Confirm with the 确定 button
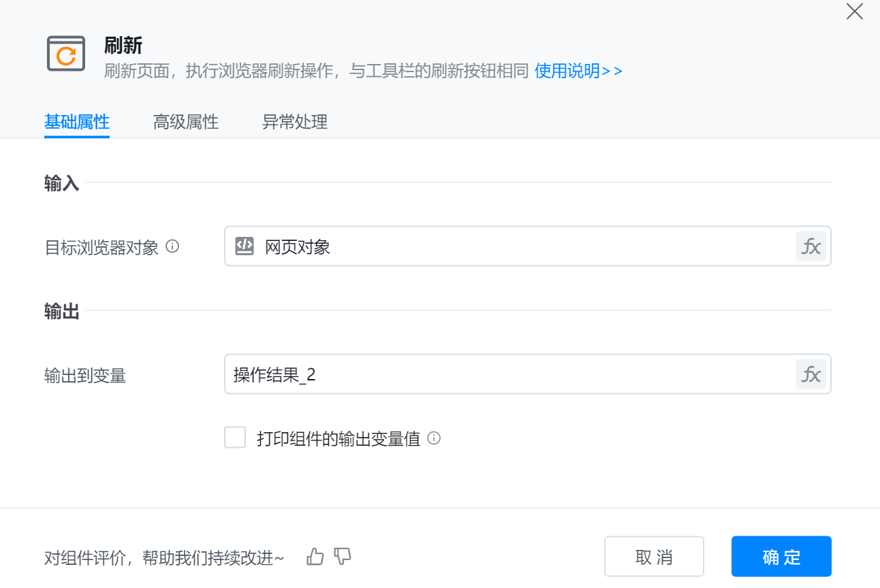 pos(781,557)
